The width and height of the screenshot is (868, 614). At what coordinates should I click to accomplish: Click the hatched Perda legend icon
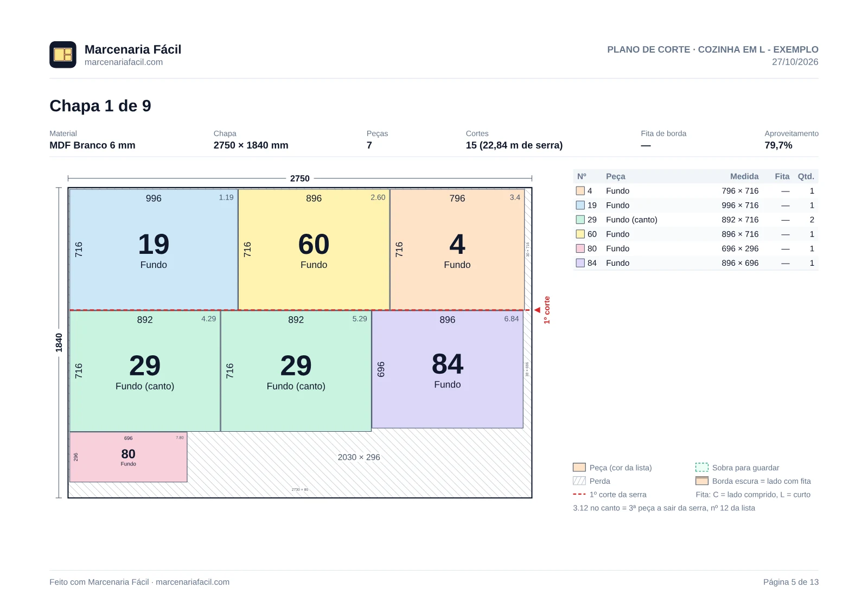579,481
